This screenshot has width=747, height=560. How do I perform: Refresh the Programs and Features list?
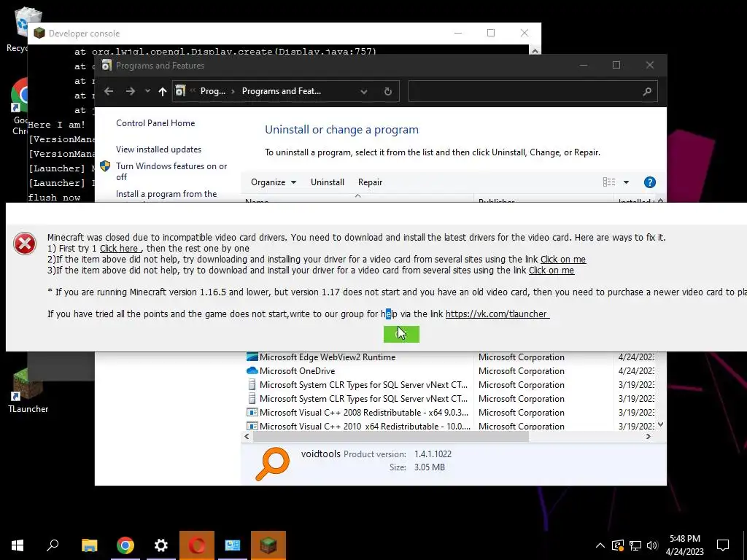[388, 91]
